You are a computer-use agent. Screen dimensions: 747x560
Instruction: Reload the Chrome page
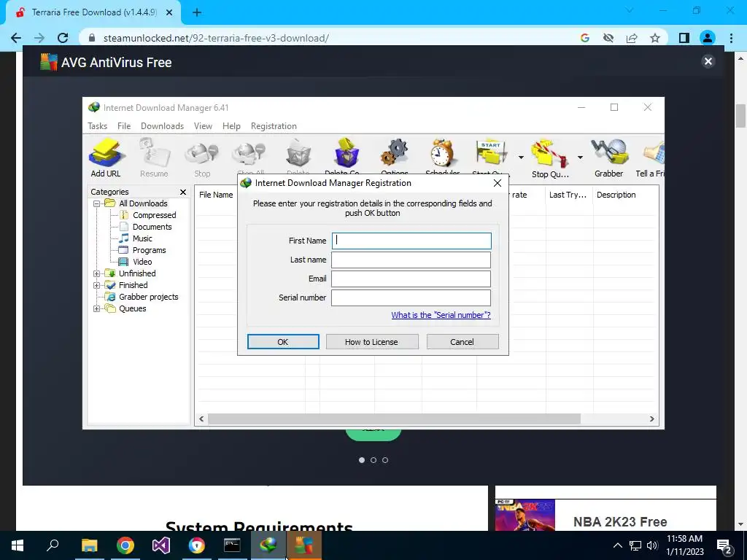pyautogui.click(x=63, y=38)
